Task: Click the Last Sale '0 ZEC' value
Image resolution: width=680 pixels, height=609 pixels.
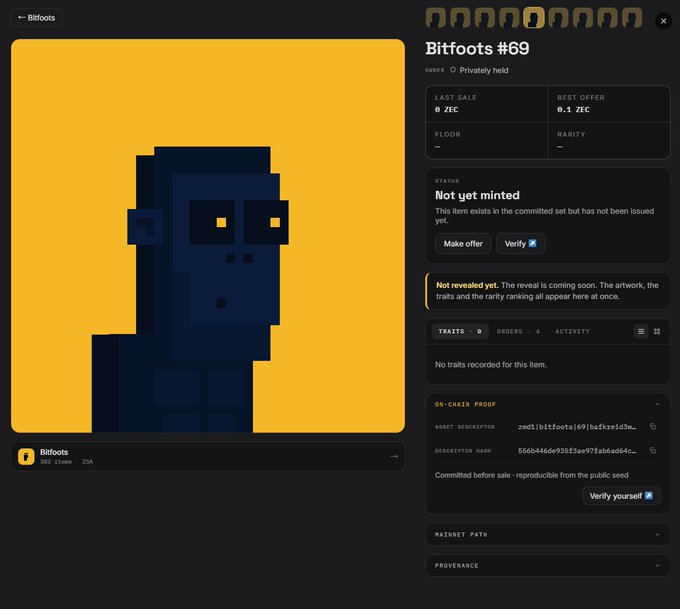Action: (x=446, y=110)
